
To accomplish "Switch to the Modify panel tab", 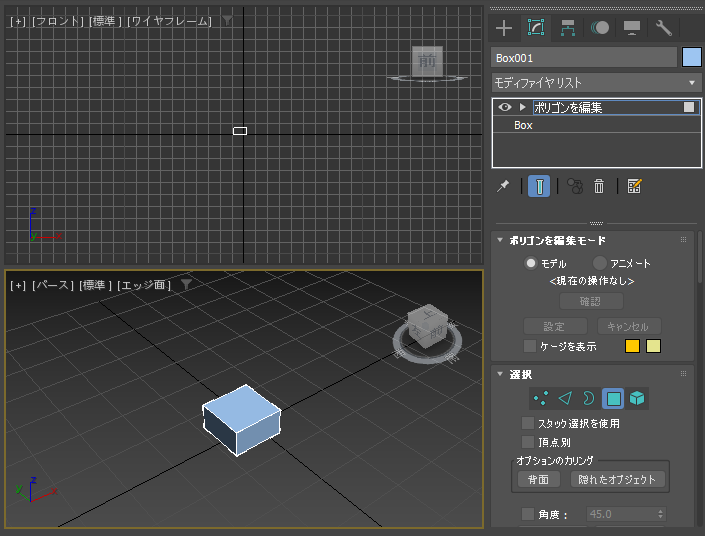I will point(535,28).
